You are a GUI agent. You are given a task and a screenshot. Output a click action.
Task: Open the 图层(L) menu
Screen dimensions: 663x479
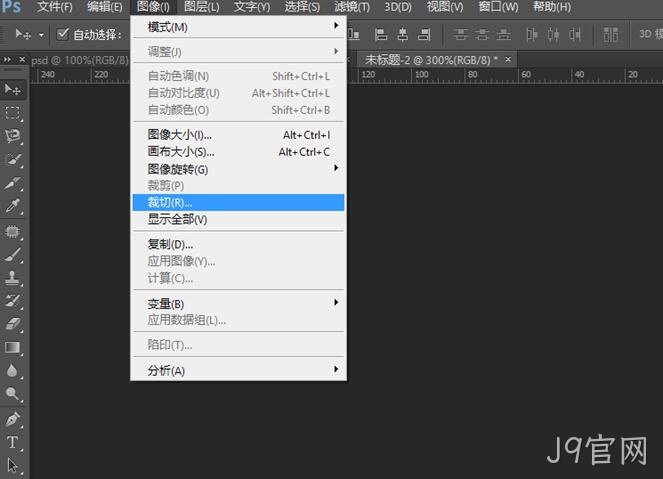(202, 7)
